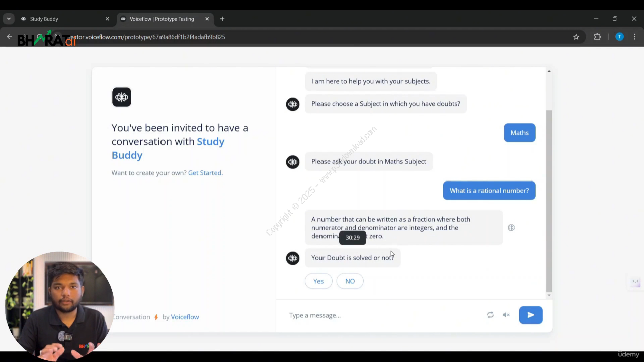Click the 'Your Doubt is solved or not?' message
This screenshot has height=362, width=644.
[353, 258]
